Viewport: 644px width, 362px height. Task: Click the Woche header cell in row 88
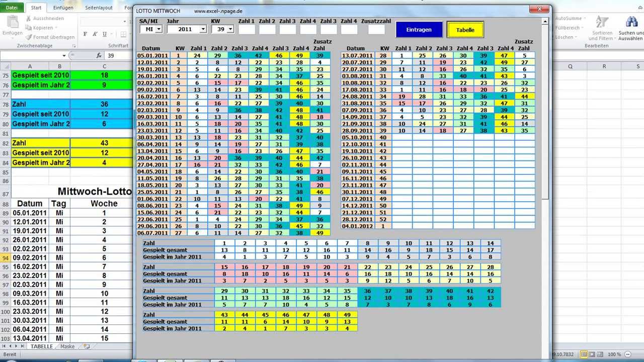point(104,204)
